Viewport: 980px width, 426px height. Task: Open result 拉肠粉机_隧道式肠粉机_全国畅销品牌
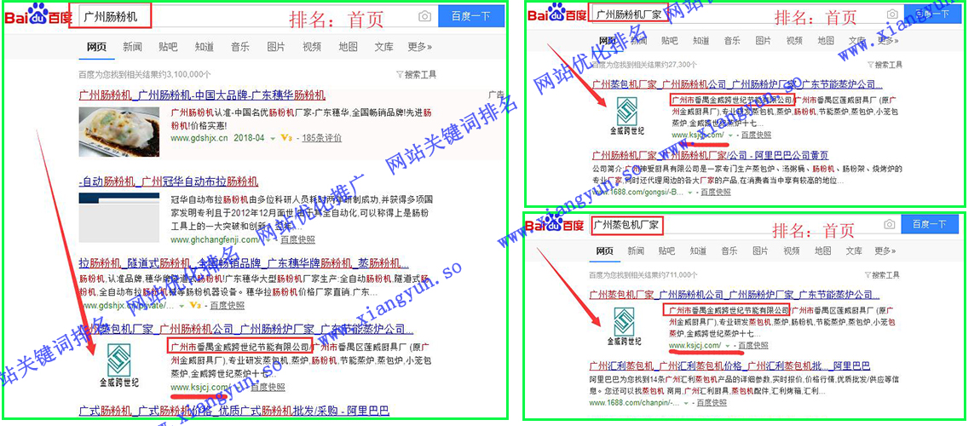click(244, 263)
